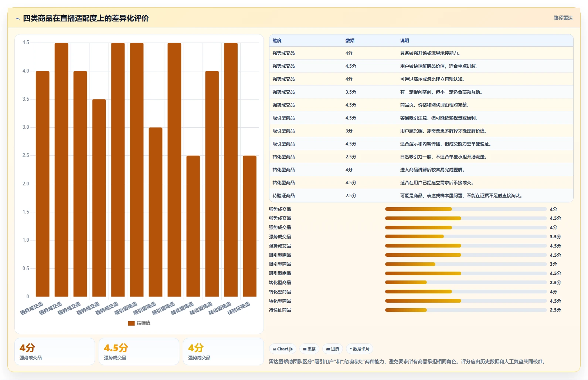Click the 3.5分 value in the progress list
Screen dimensions: 588x380
(555, 237)
